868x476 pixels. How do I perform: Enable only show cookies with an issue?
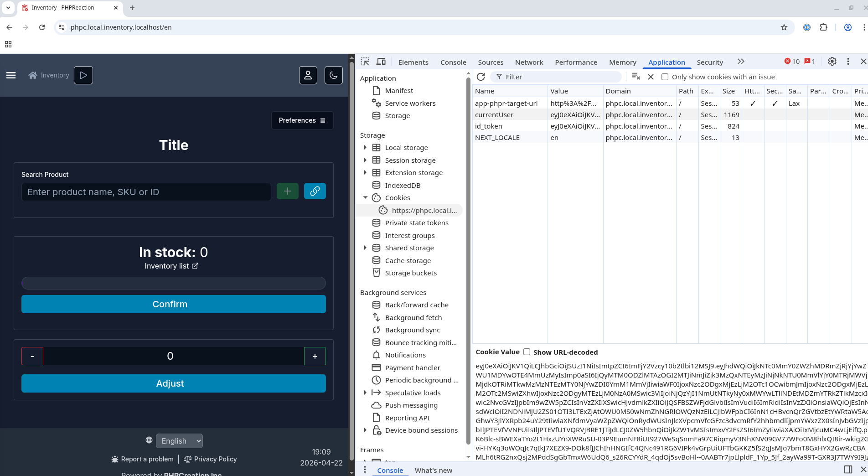(665, 77)
